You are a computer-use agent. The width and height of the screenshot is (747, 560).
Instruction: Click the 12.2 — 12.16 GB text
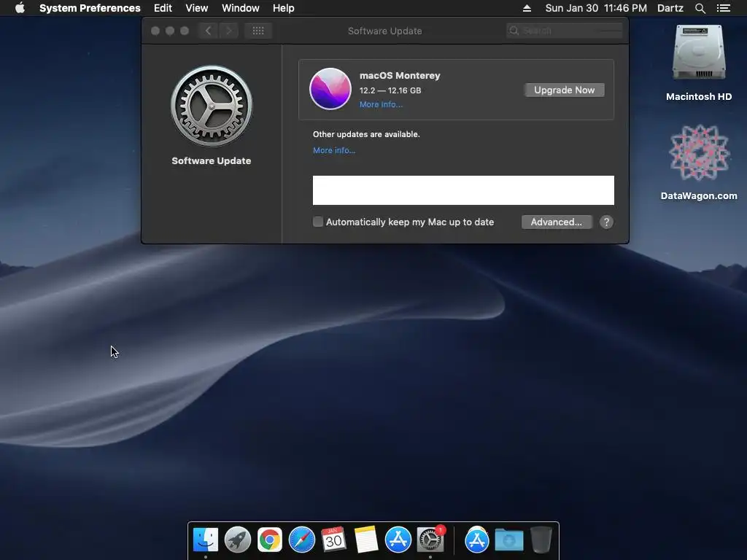(x=390, y=90)
